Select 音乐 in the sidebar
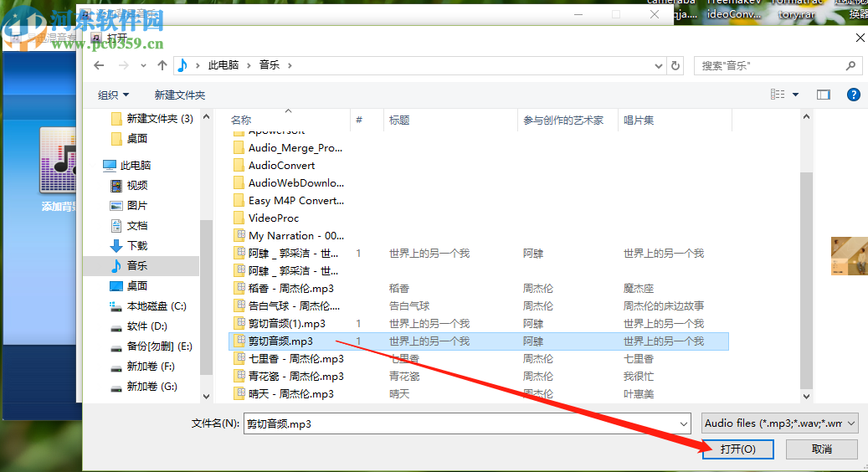Viewport: 868px width, 472px height. (141, 265)
